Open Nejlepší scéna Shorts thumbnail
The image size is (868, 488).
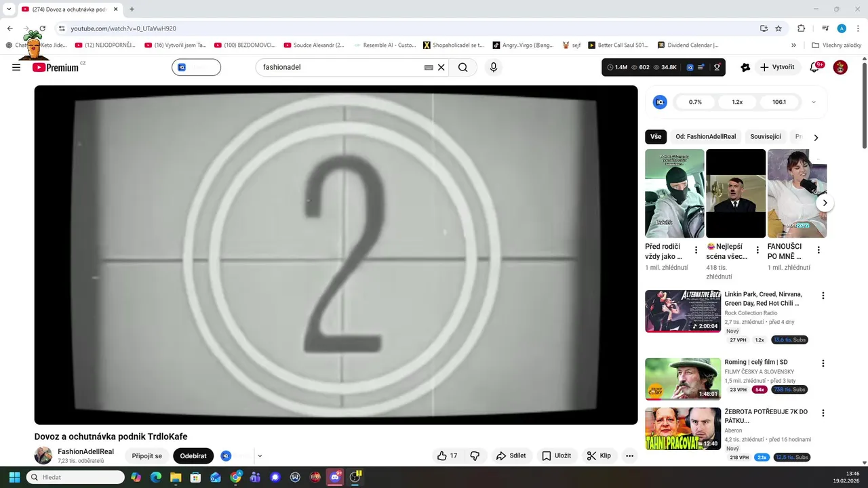click(x=736, y=193)
